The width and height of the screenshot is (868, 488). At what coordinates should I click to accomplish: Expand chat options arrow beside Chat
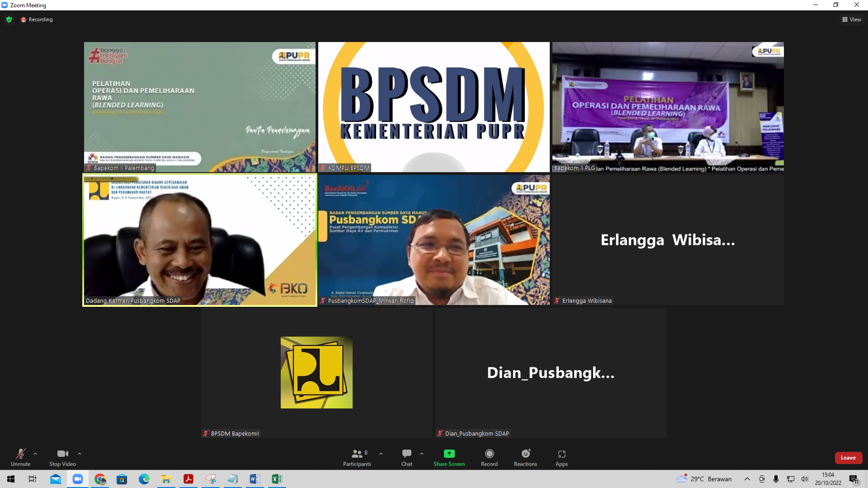pos(422,454)
